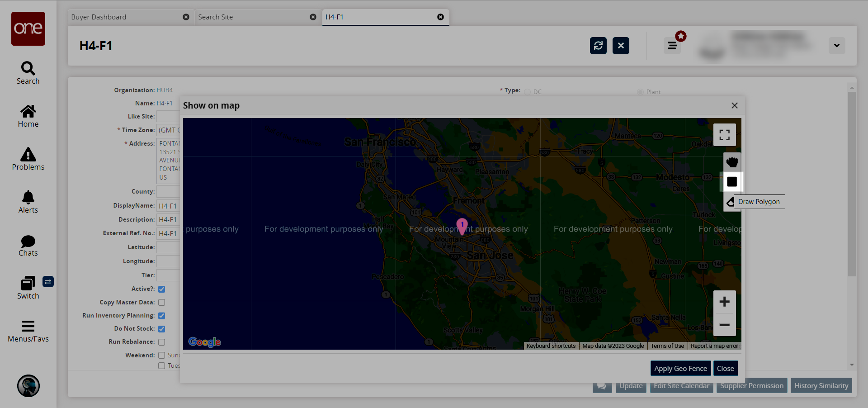The width and height of the screenshot is (868, 408).
Task: Select the Draw Polygon tool
Action: [730, 202]
